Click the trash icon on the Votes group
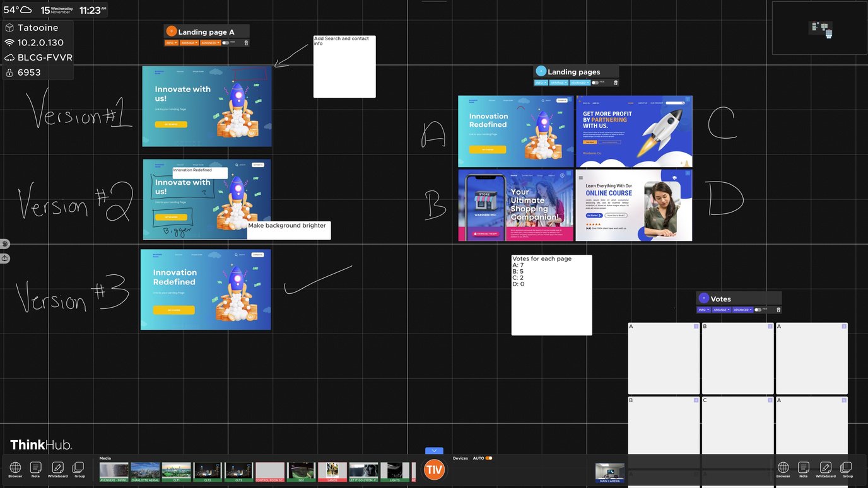The width and height of the screenshot is (868, 488). point(778,310)
